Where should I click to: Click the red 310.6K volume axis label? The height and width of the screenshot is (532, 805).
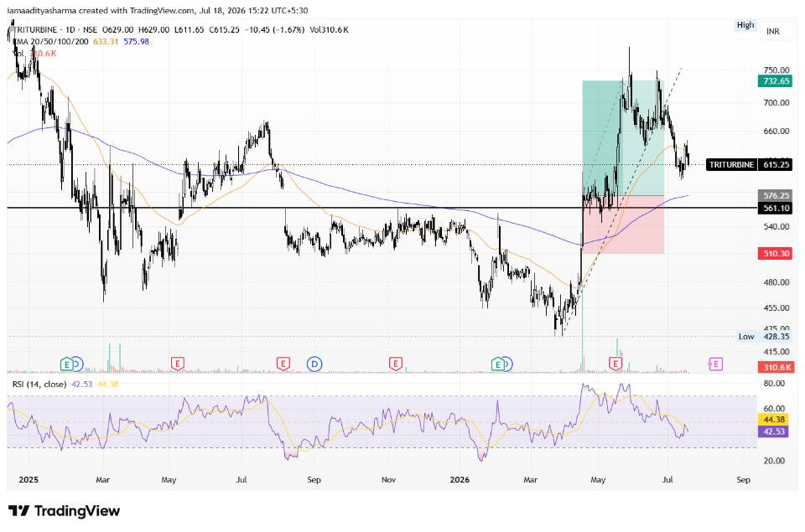[776, 367]
